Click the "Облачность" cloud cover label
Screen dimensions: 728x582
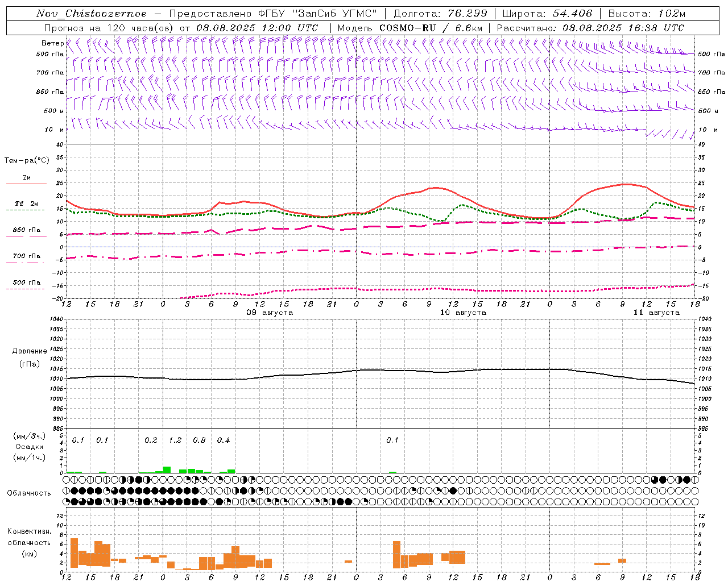(29, 493)
